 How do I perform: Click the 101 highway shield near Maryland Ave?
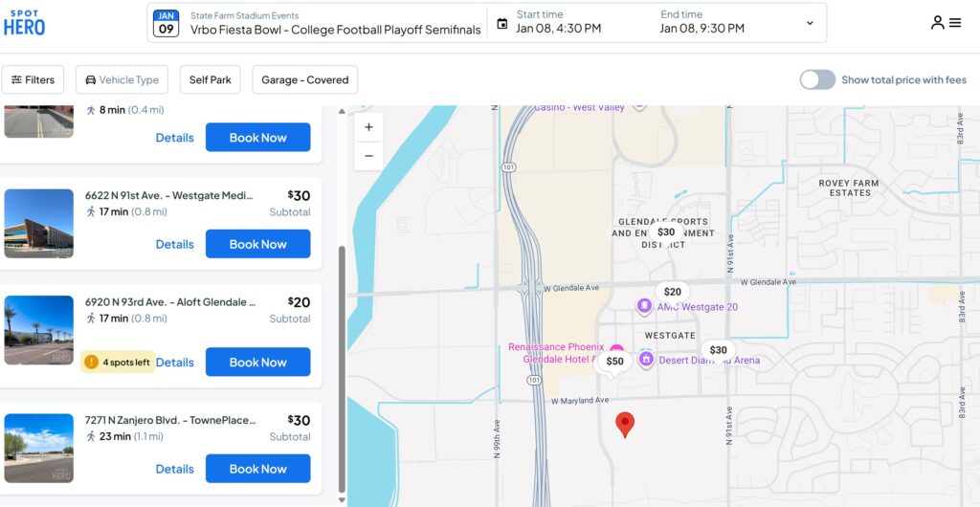click(x=534, y=380)
